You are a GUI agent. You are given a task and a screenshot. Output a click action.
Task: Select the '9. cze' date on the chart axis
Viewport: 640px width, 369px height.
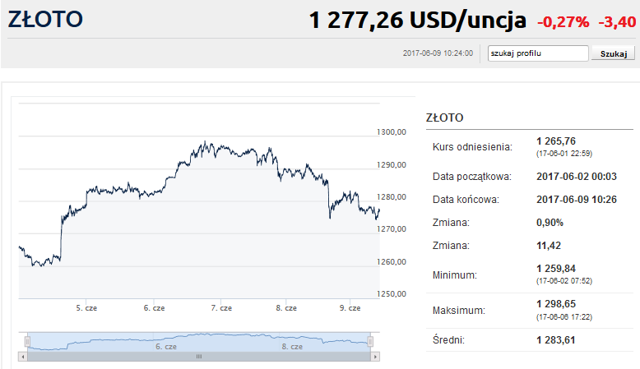[x=350, y=308]
